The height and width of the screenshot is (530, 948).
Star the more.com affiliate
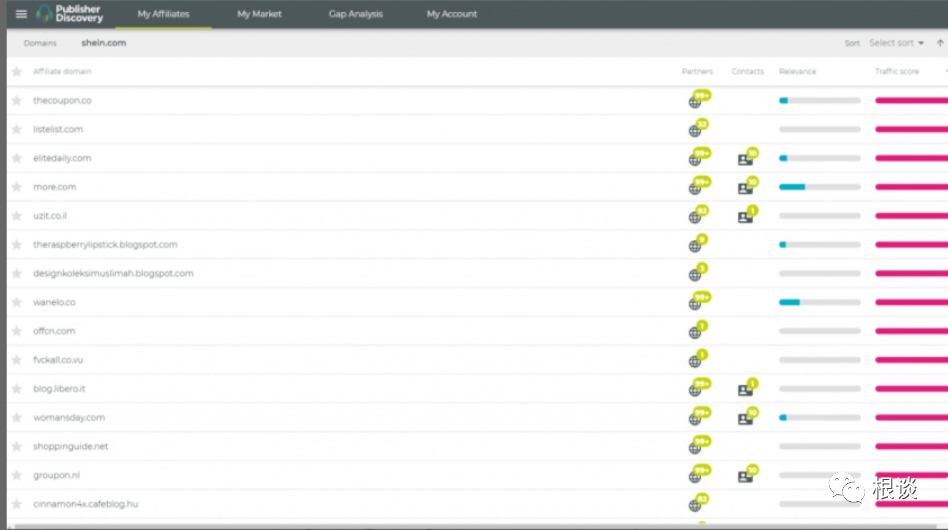(x=17, y=187)
